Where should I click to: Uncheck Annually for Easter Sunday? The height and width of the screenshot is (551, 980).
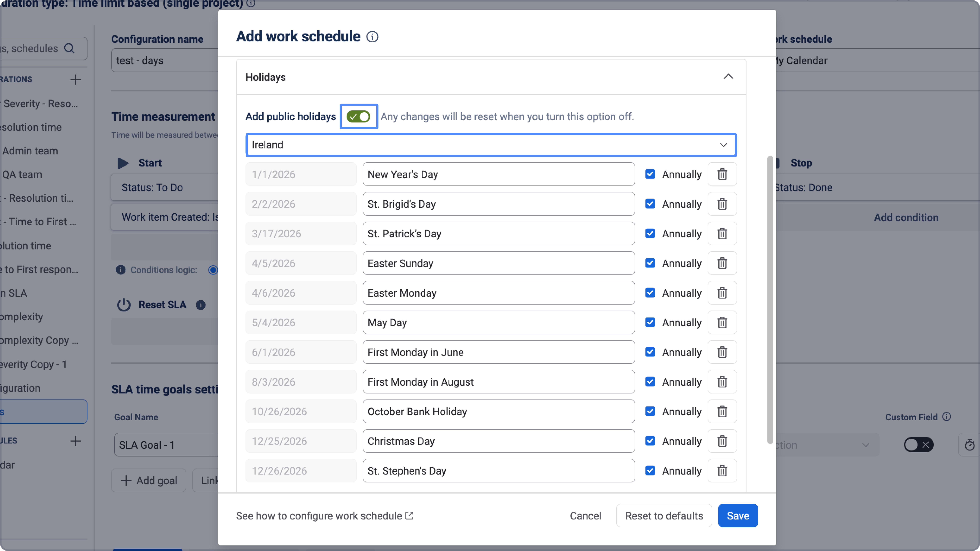pos(650,263)
